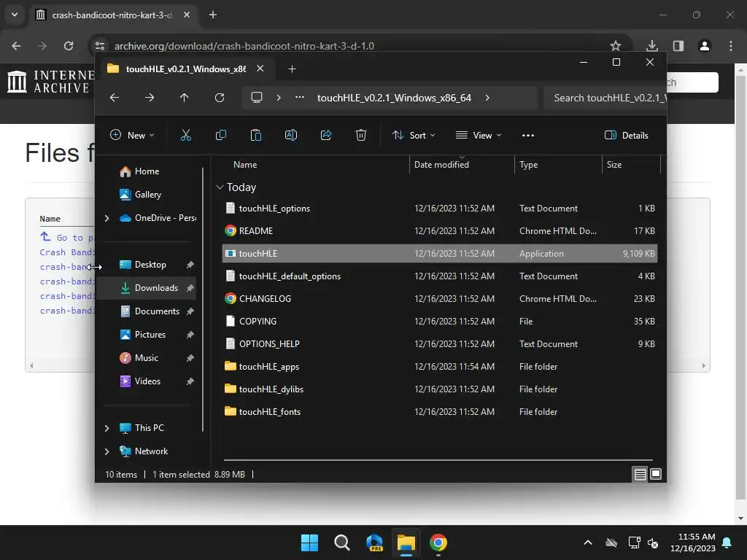This screenshot has height=560, width=747.
Task: Click the Copy icon in File Explorer toolbar
Action: pyautogui.click(x=220, y=135)
